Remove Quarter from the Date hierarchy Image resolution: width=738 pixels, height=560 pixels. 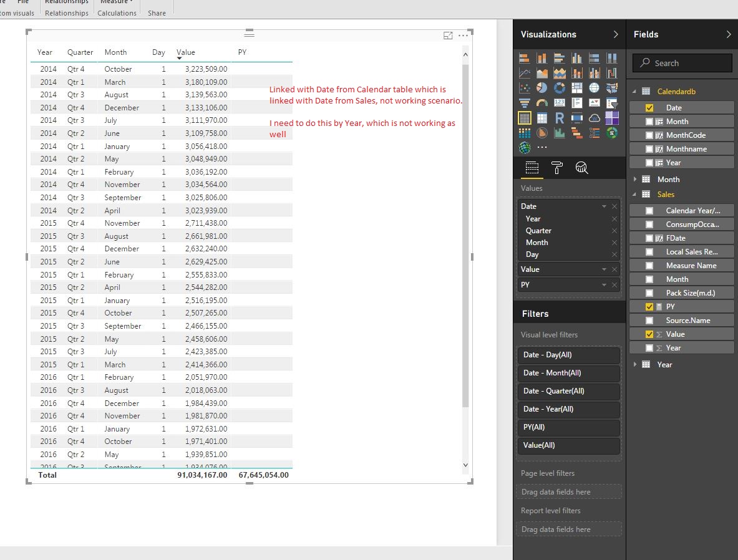pos(614,231)
